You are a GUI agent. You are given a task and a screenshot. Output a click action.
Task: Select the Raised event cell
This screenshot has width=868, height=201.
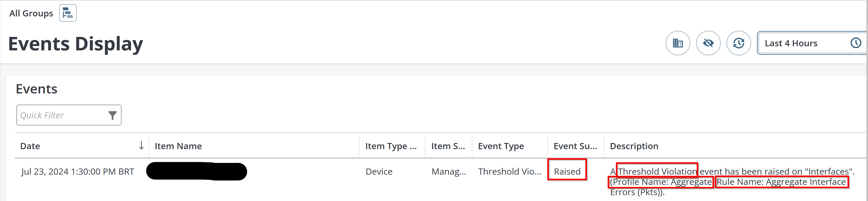tap(567, 172)
